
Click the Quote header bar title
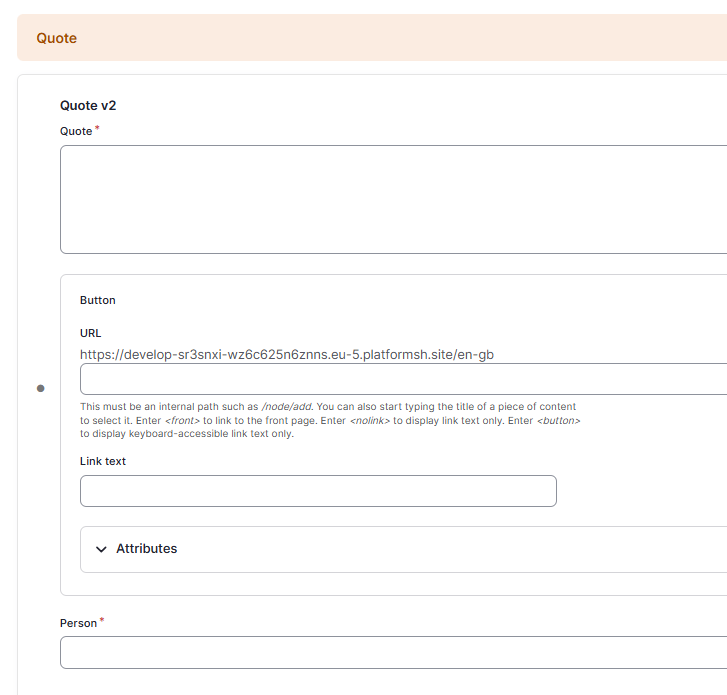click(x=57, y=38)
